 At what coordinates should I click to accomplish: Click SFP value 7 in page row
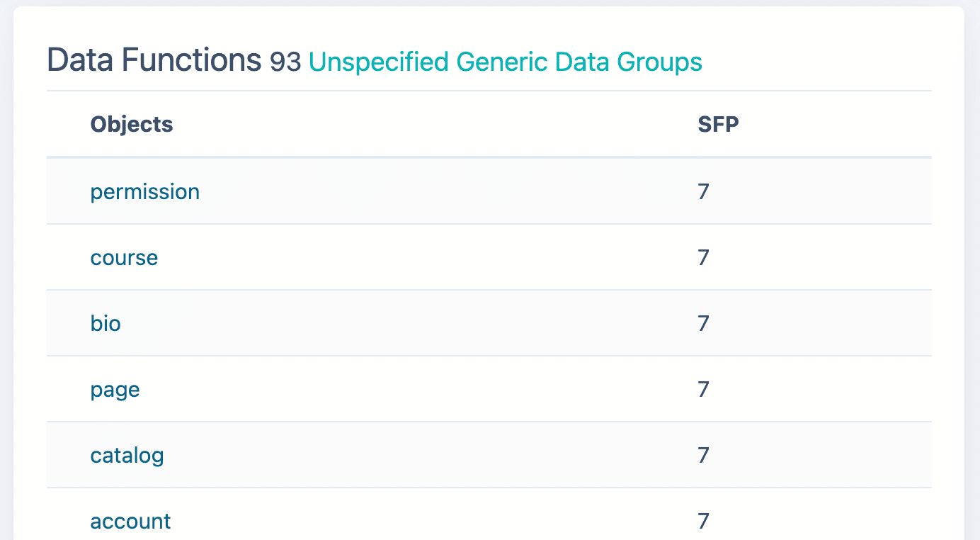(703, 389)
